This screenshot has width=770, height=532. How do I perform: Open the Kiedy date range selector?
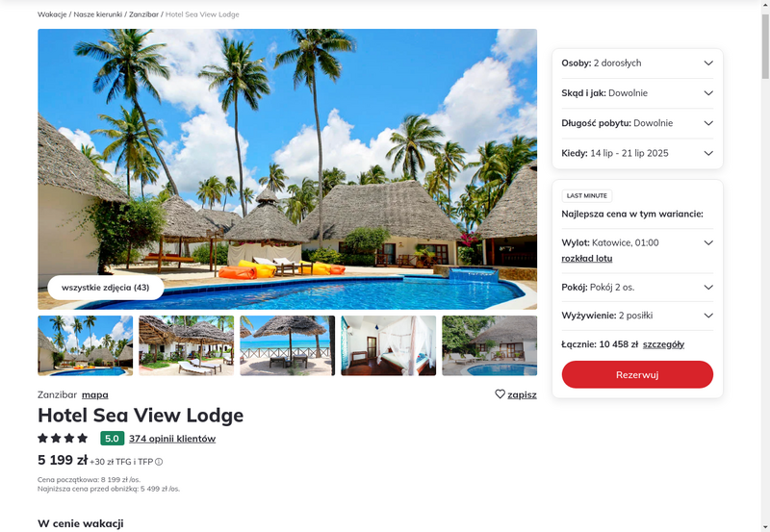(637, 153)
